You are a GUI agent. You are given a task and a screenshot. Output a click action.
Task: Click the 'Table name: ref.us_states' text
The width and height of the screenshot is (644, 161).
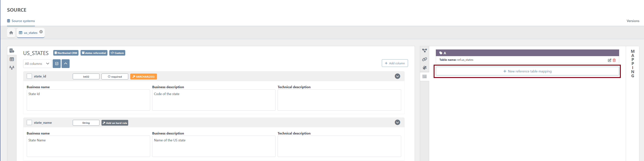click(456, 60)
